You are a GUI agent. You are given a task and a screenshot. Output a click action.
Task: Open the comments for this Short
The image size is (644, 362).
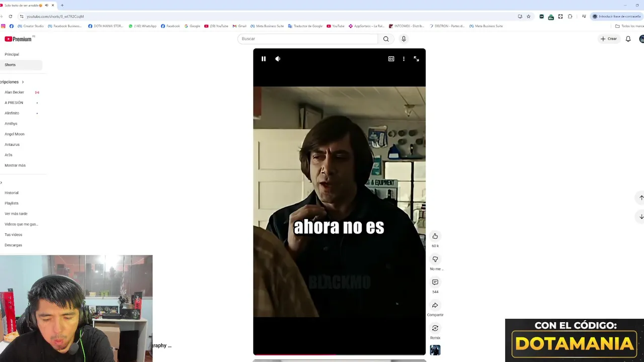[435, 282]
